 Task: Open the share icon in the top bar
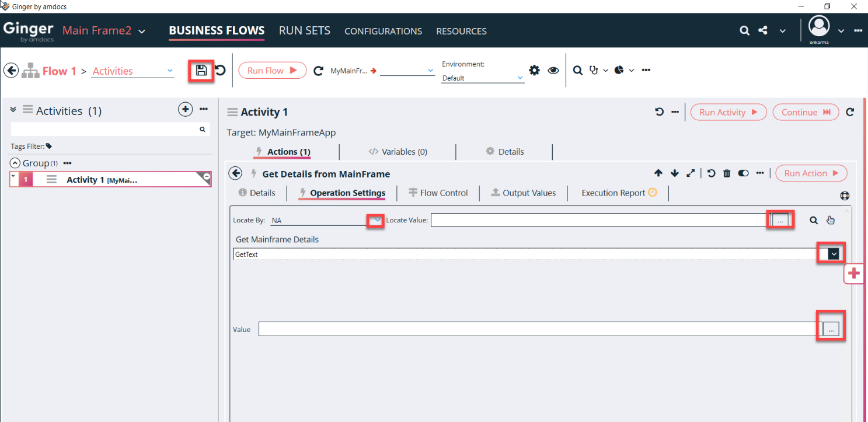coord(763,30)
